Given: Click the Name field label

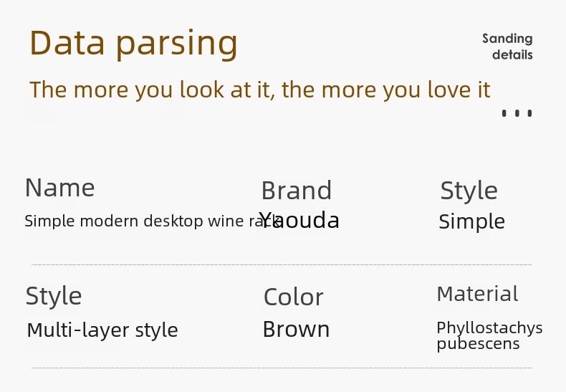Looking at the screenshot, I should pyautogui.click(x=60, y=188).
